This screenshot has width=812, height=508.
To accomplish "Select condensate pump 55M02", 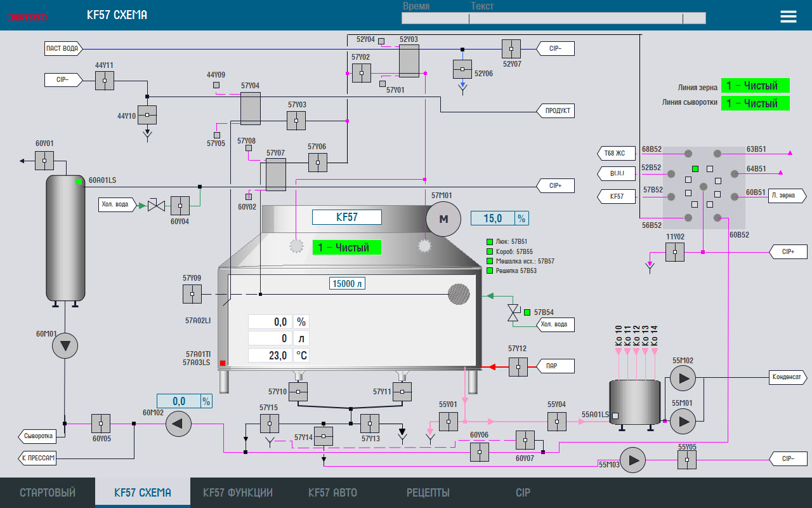I will pyautogui.click(x=683, y=379).
